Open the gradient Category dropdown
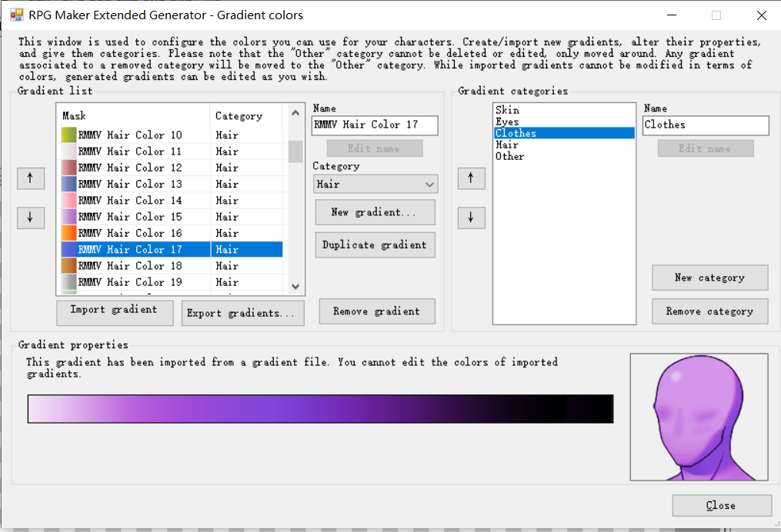 (375, 185)
